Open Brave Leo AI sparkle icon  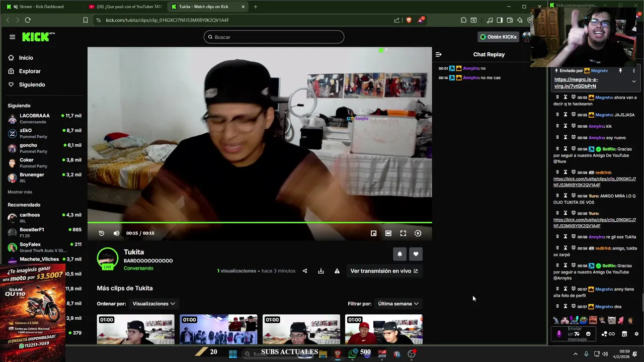(x=519, y=20)
